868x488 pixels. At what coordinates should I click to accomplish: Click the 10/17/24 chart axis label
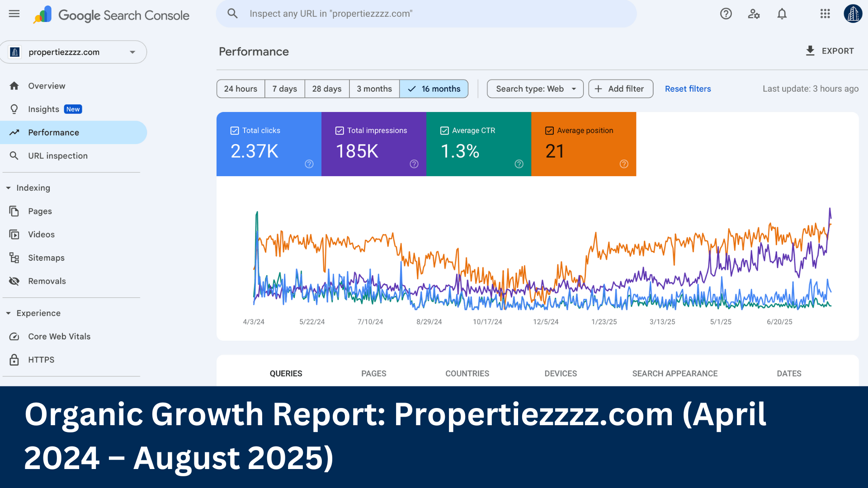point(487,322)
